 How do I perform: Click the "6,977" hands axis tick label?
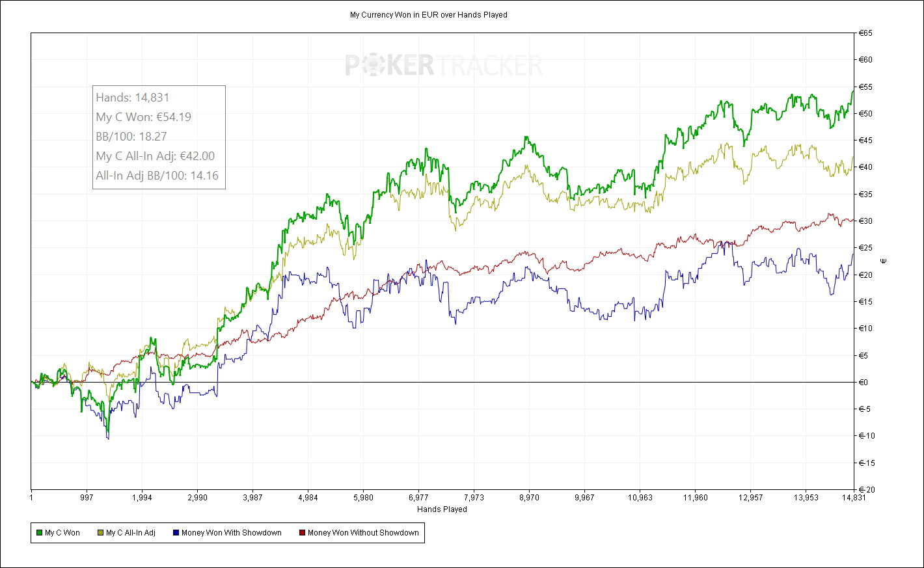click(x=418, y=498)
